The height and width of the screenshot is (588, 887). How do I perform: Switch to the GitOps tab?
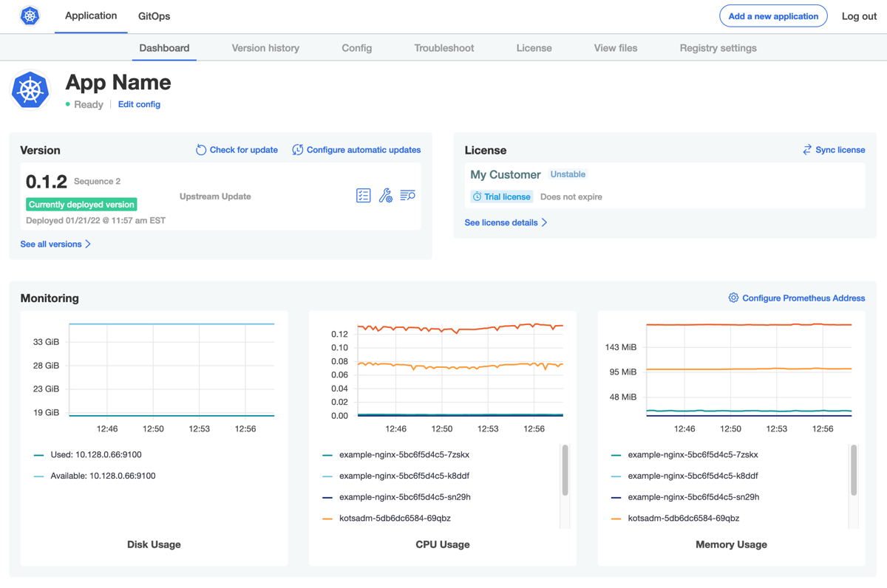(x=153, y=15)
